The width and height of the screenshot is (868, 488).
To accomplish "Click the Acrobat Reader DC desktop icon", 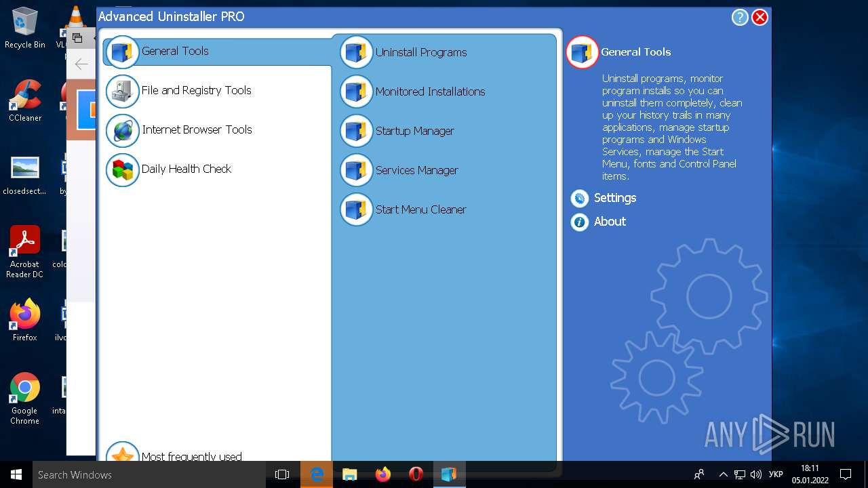I will (25, 252).
